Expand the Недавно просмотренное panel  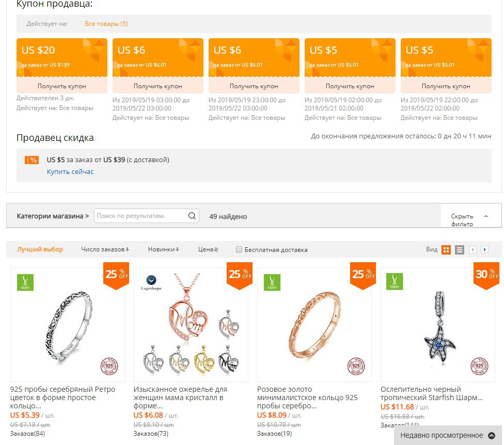[x=447, y=435]
